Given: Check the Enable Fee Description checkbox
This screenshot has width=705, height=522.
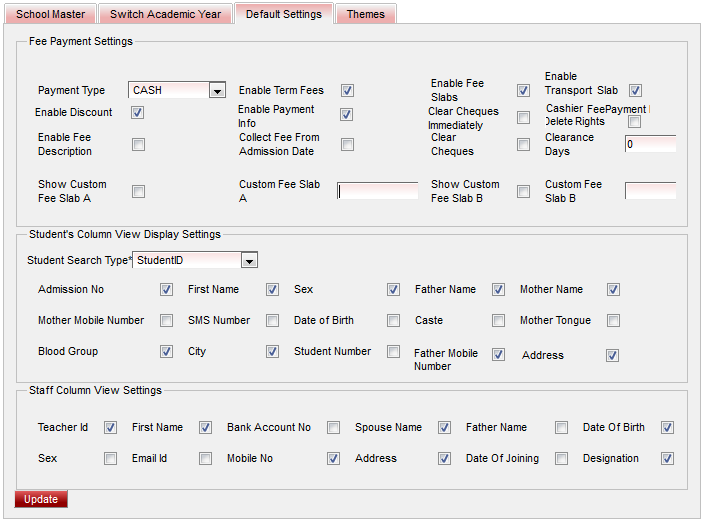Looking at the screenshot, I should click(x=139, y=145).
